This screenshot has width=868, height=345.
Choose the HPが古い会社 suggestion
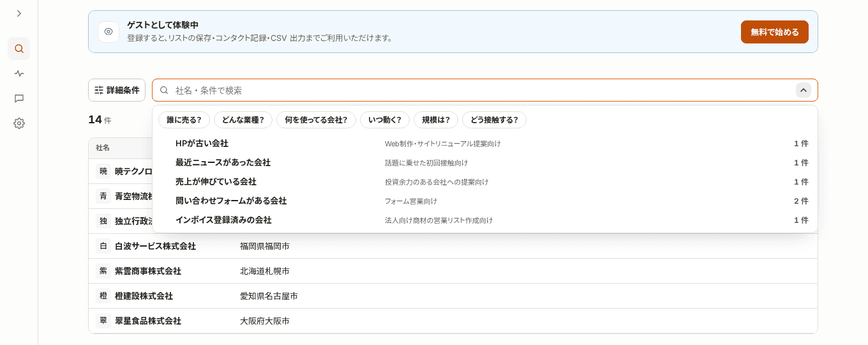point(485,144)
